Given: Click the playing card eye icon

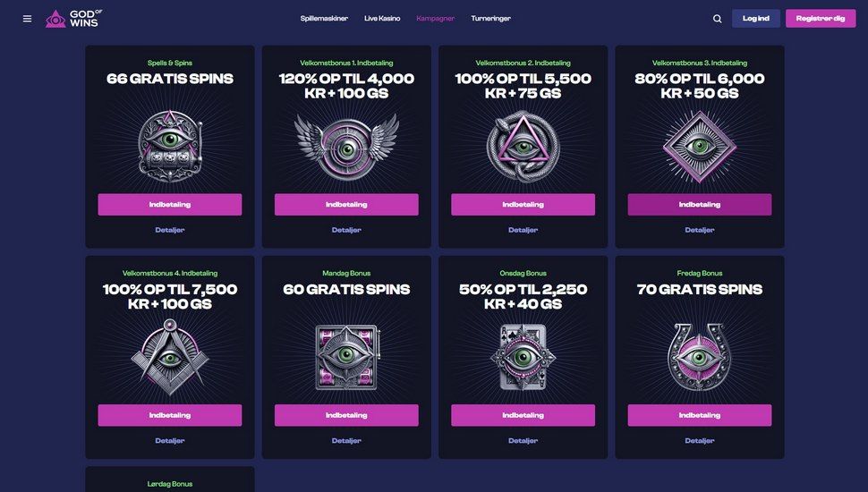Looking at the screenshot, I should 523,357.
